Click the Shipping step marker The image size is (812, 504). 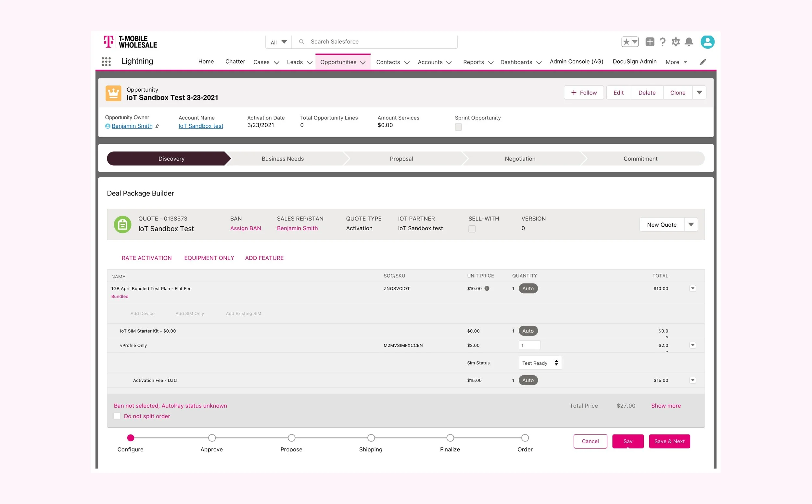pyautogui.click(x=371, y=438)
